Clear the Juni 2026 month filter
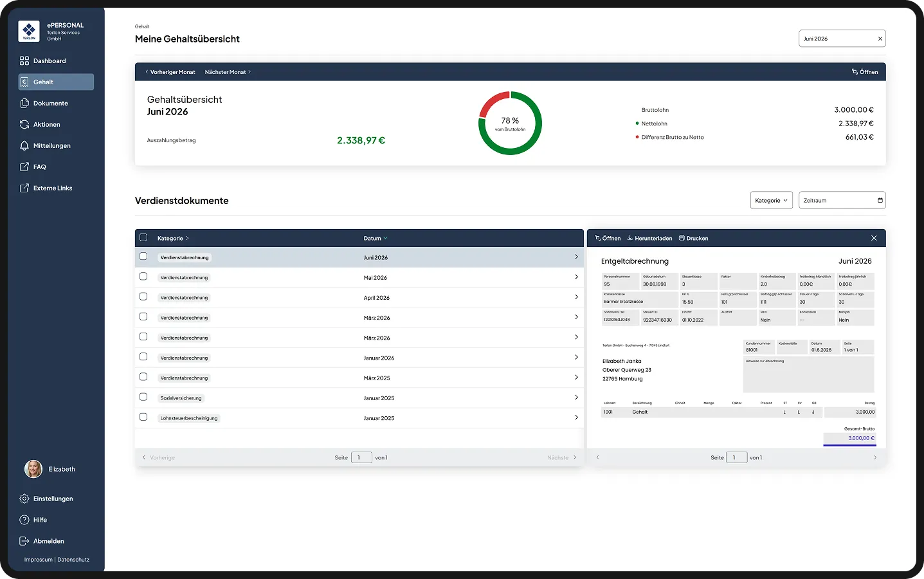This screenshot has width=924, height=579. coord(880,39)
